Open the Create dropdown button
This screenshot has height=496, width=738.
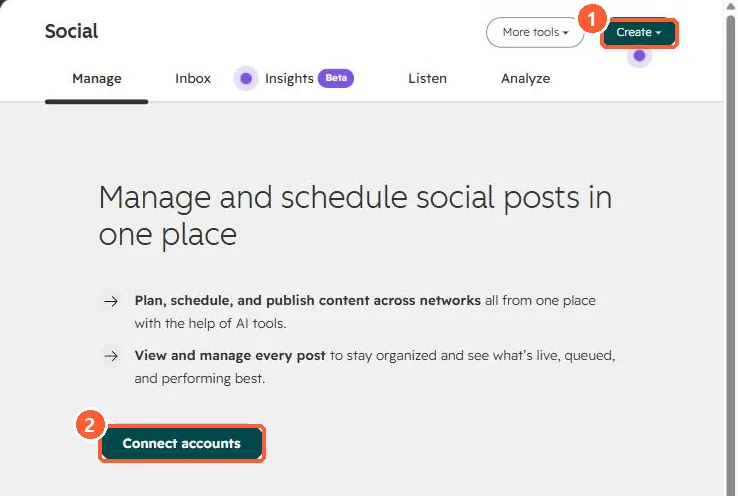point(639,32)
